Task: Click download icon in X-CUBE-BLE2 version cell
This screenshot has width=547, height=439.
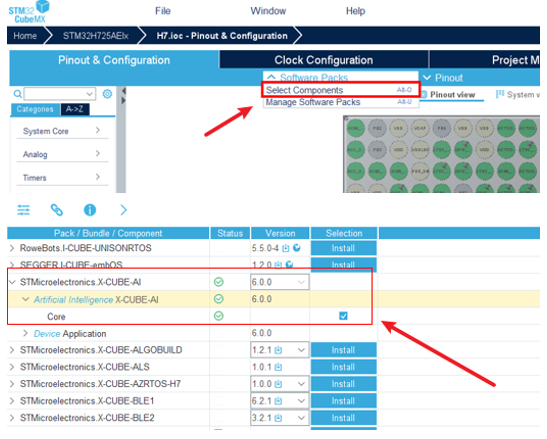Action: click(278, 418)
